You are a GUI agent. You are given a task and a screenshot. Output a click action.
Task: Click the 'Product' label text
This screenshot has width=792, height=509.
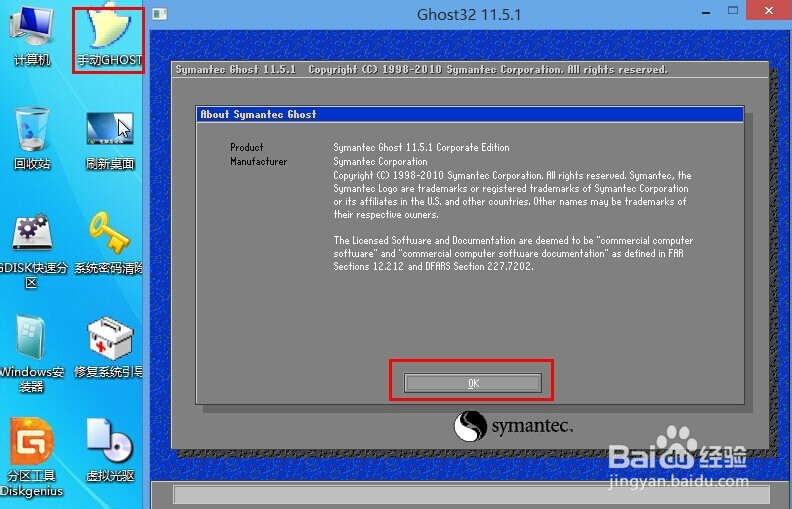click(246, 147)
